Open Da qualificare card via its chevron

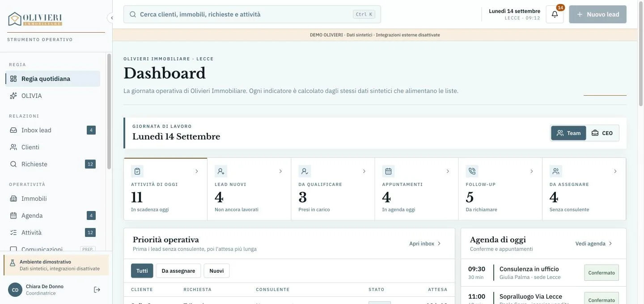tap(364, 171)
